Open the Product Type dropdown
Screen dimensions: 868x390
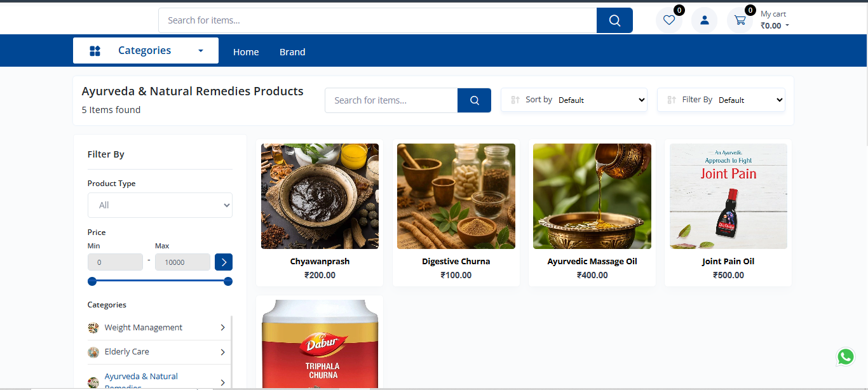coord(160,205)
